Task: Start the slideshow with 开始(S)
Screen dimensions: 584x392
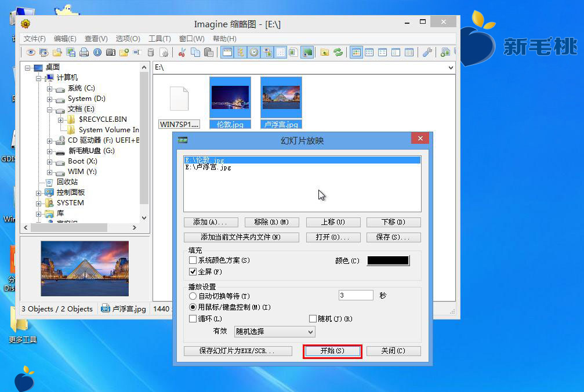Action: click(x=333, y=351)
